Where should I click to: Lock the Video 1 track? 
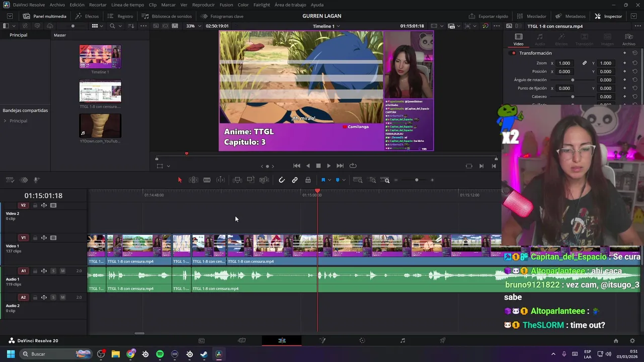[35, 238]
